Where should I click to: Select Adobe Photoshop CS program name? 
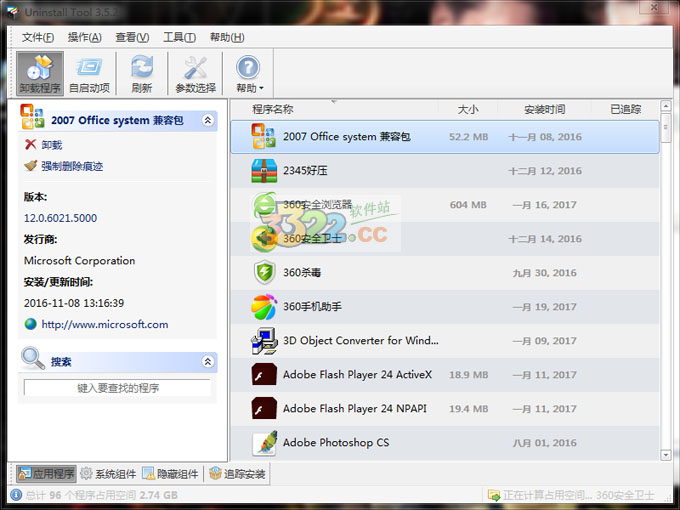tap(336, 443)
